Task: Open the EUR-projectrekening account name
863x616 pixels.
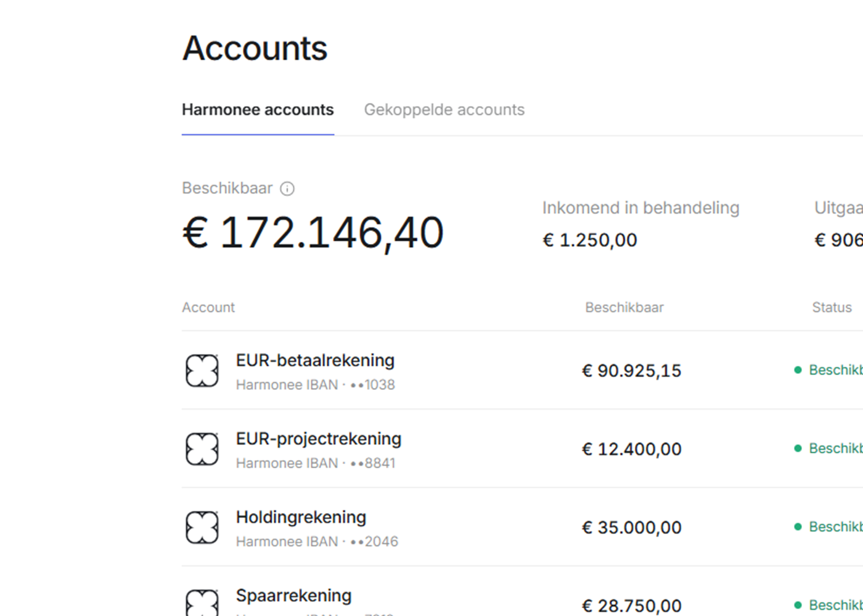Action: pos(319,439)
